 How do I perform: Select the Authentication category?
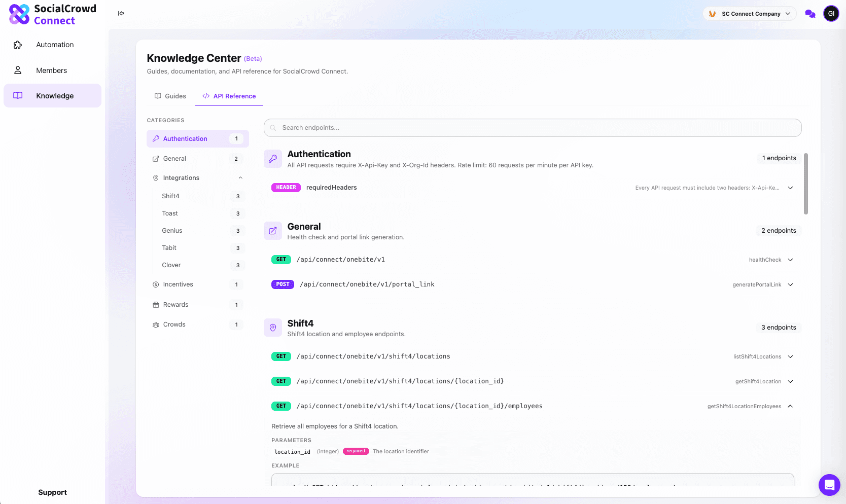tap(198, 138)
